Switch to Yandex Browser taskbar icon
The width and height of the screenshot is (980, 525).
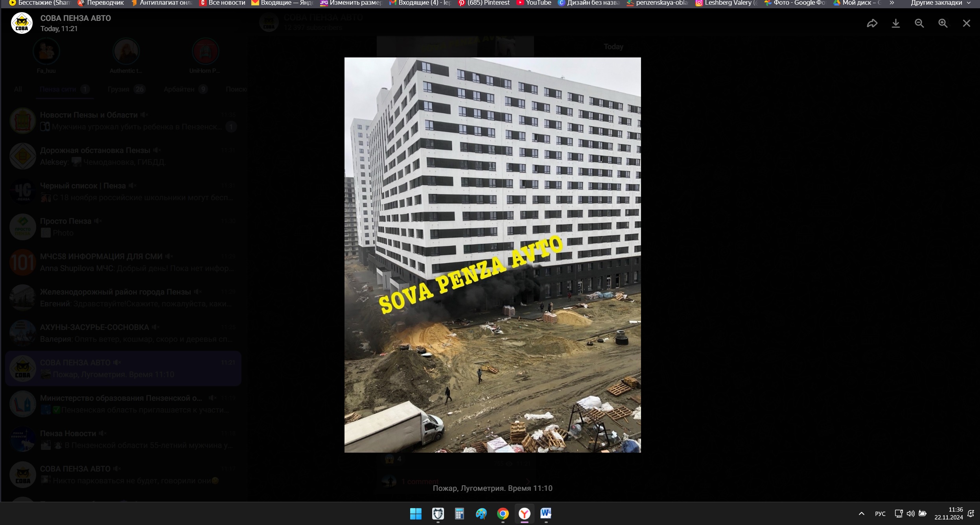[x=524, y=514]
